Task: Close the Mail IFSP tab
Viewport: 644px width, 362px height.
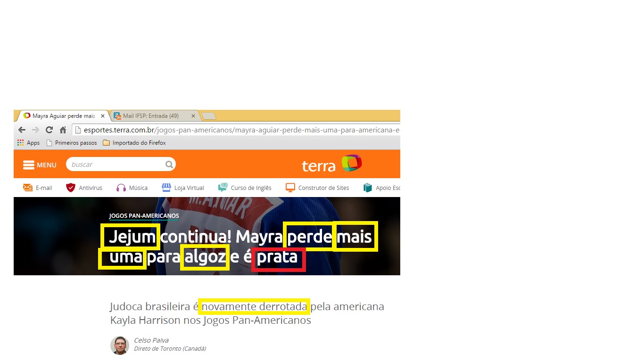Action: tap(193, 116)
